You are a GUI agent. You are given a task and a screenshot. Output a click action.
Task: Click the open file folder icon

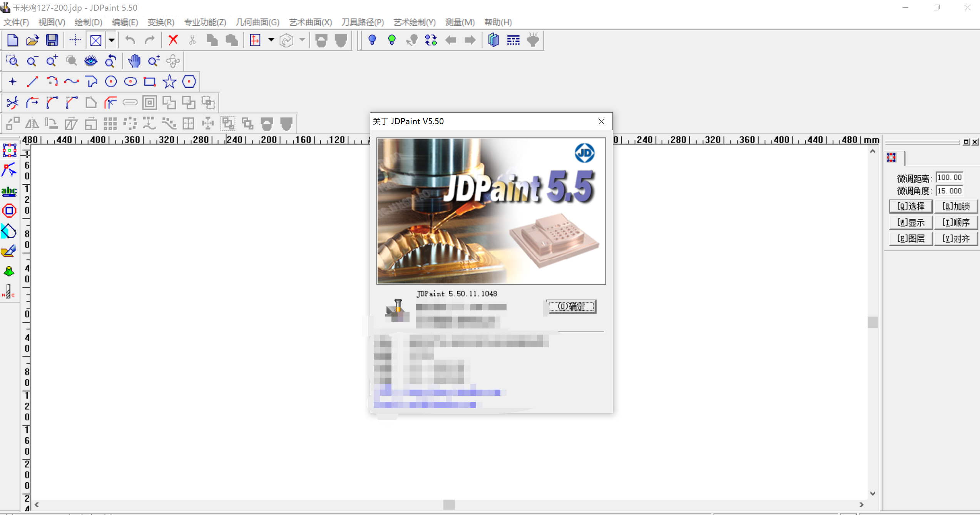pyautogui.click(x=32, y=40)
